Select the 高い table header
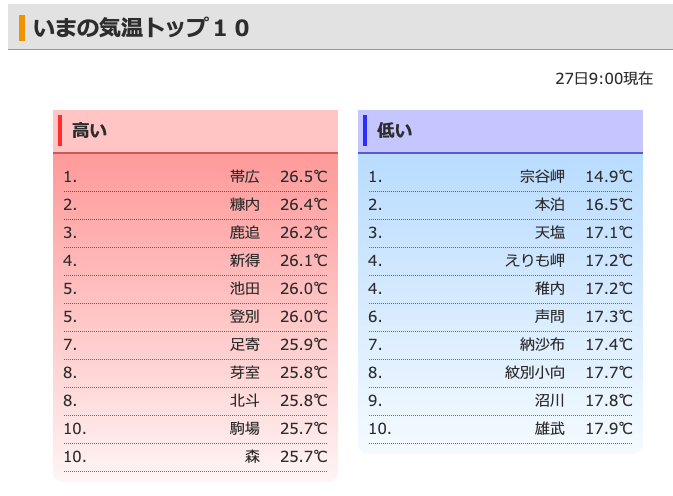This screenshot has height=496, width=673. [89, 130]
